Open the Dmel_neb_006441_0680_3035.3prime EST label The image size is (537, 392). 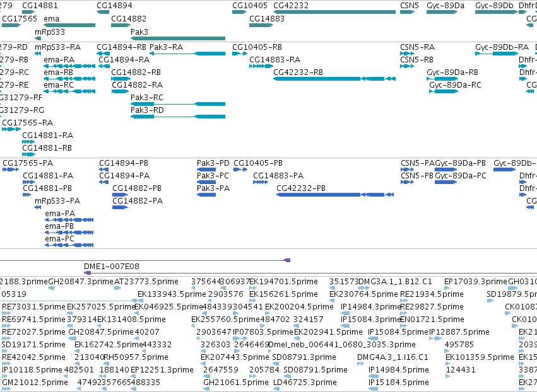(x=342, y=345)
